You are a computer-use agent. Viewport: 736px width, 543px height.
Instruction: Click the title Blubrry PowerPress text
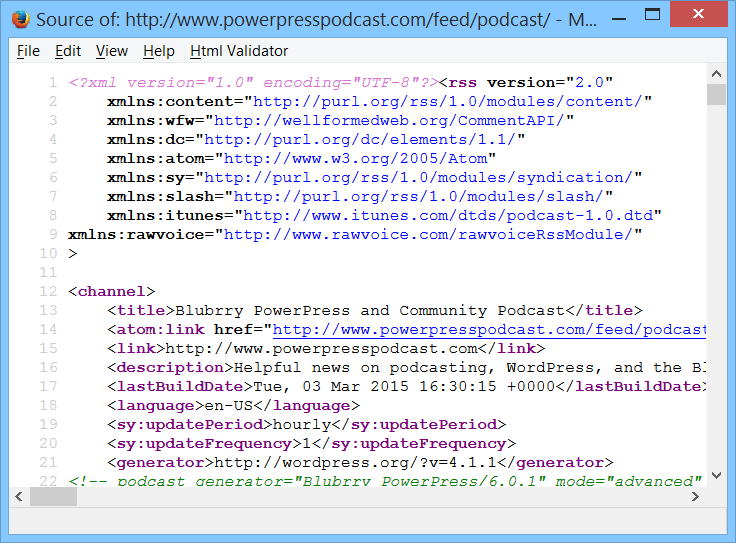coord(370,310)
